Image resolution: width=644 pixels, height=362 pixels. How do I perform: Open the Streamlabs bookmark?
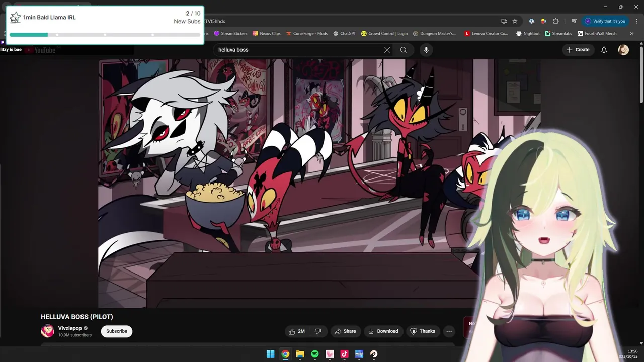point(558,34)
